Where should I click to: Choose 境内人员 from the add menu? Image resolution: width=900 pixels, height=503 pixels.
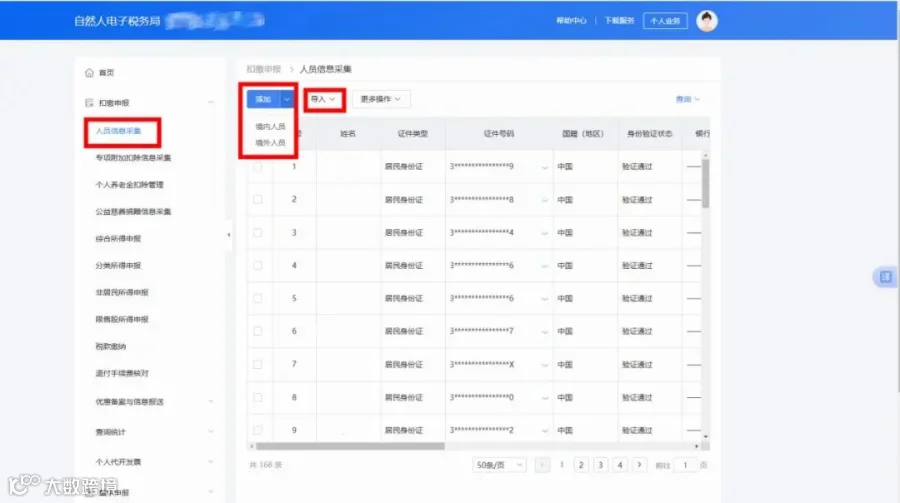tap(270, 126)
